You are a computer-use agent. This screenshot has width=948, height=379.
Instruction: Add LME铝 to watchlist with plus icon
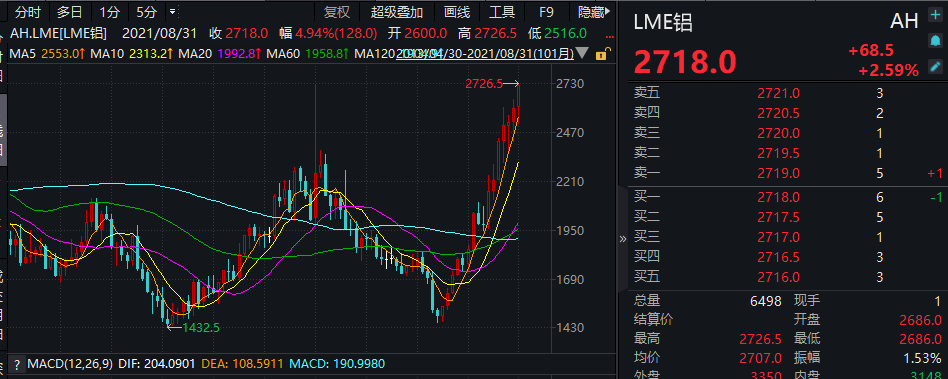pyautogui.click(x=935, y=16)
